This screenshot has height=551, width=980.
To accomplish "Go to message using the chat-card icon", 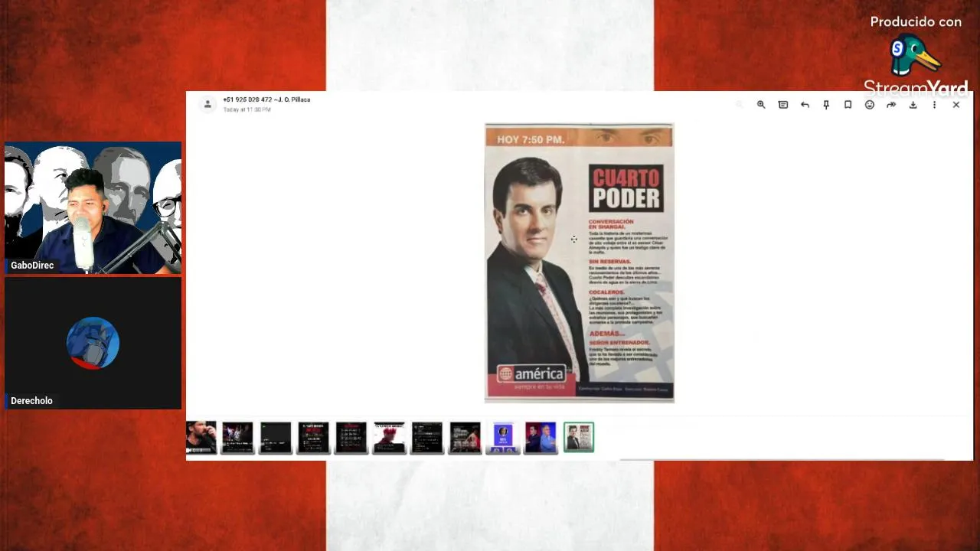I will click(x=782, y=105).
